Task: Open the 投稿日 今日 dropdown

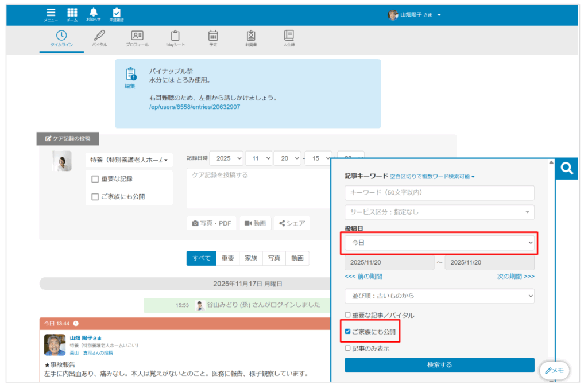Action: pyautogui.click(x=439, y=243)
